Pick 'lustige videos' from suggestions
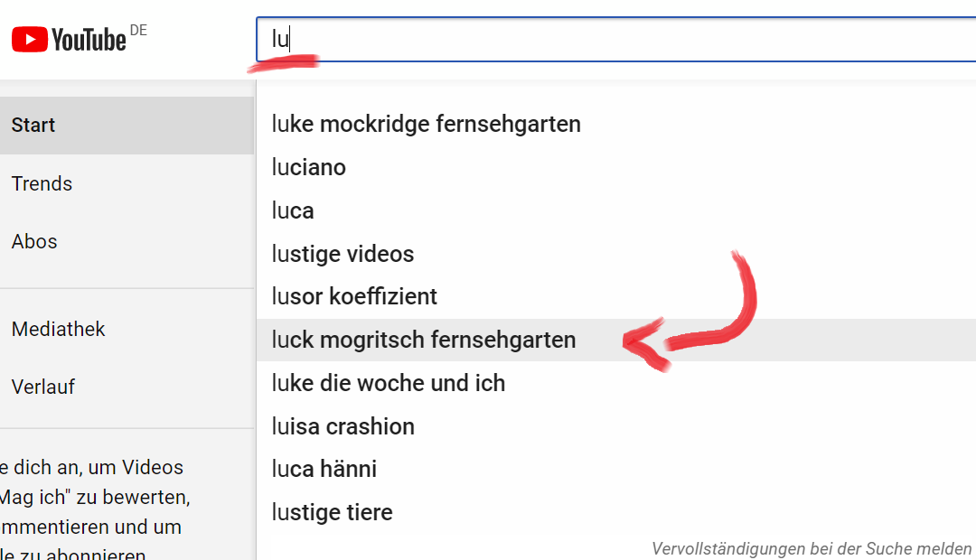The width and height of the screenshot is (976, 560). click(x=343, y=254)
